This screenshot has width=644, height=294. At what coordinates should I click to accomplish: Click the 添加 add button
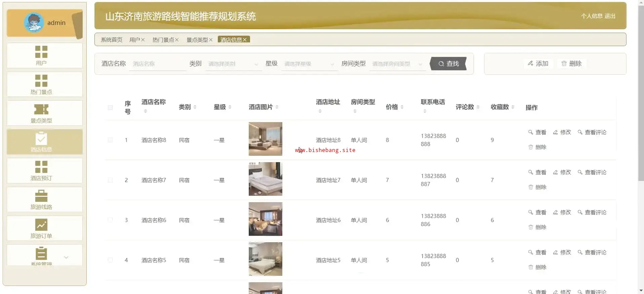coord(538,64)
